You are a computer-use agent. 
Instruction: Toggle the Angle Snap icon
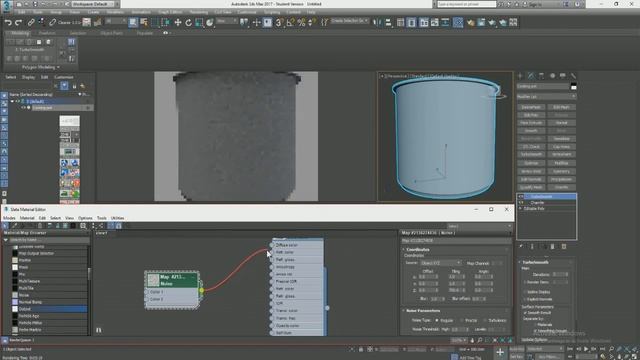coord(290,22)
